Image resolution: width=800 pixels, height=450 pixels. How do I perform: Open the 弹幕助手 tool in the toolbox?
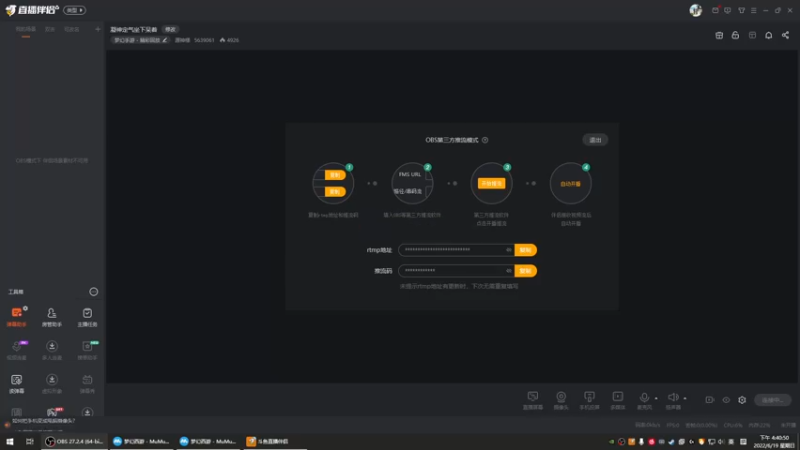[x=16, y=316]
